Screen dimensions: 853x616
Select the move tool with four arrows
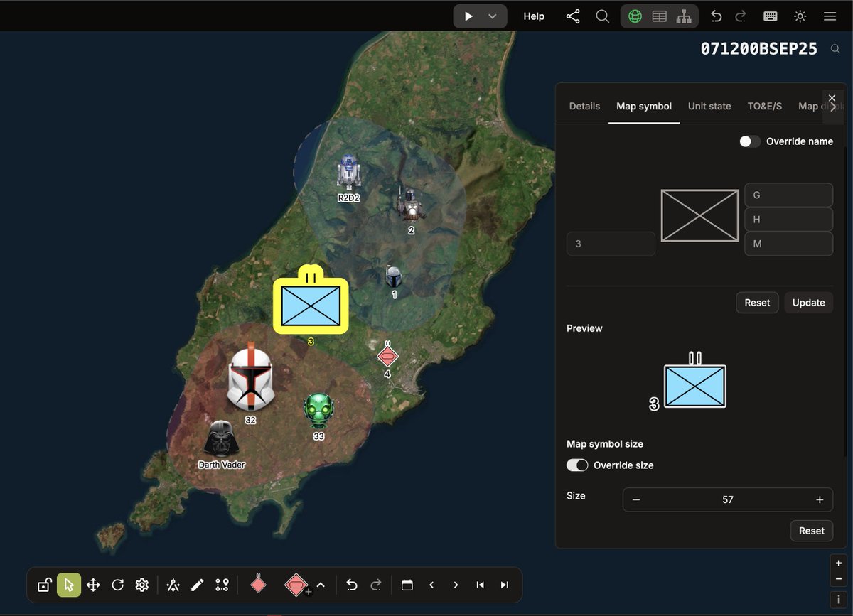click(x=93, y=585)
